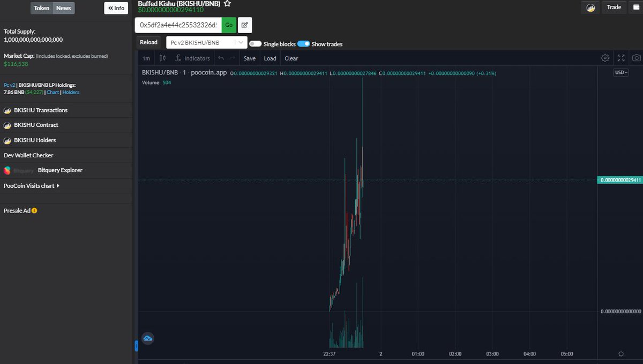Click the Presale Ad text
The image size is (643, 364).
click(17, 210)
